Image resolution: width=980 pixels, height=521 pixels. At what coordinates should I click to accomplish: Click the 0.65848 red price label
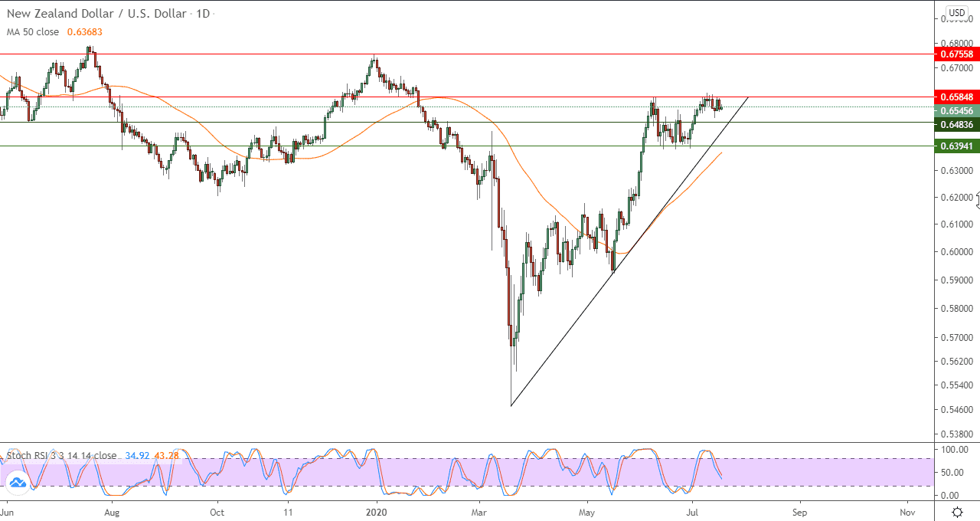click(957, 97)
